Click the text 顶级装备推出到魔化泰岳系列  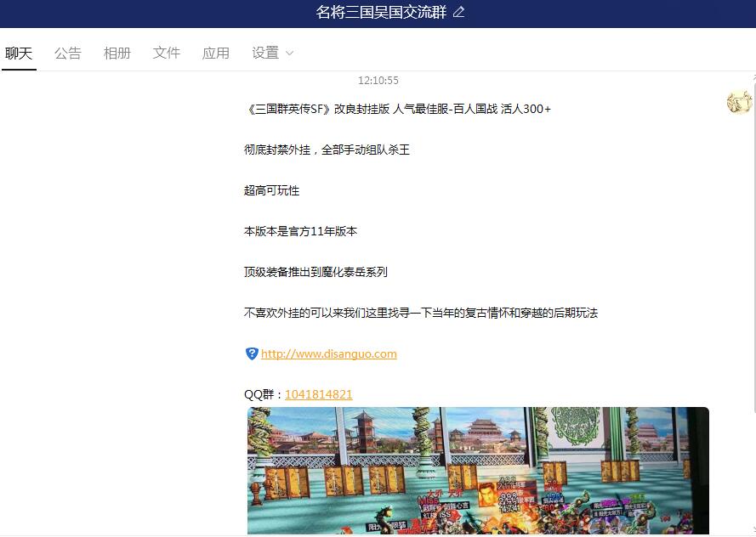pyautogui.click(x=315, y=272)
